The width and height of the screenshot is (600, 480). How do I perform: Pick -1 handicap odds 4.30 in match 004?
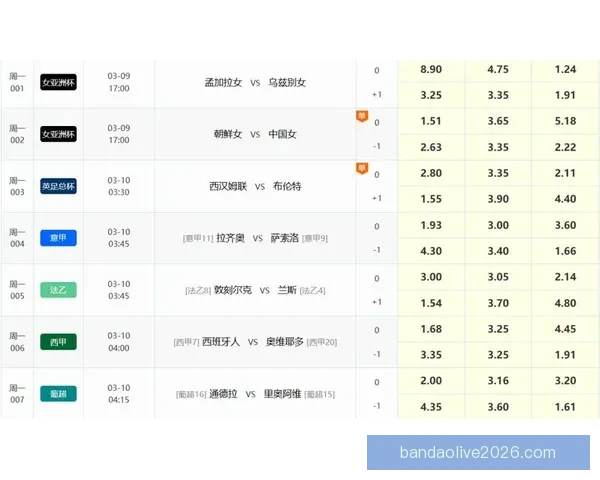[431, 251]
